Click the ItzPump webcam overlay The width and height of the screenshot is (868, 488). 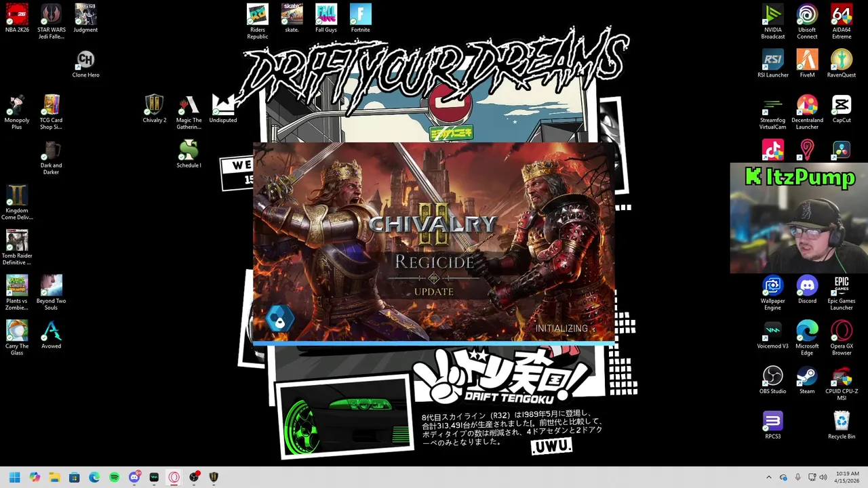[x=799, y=218]
